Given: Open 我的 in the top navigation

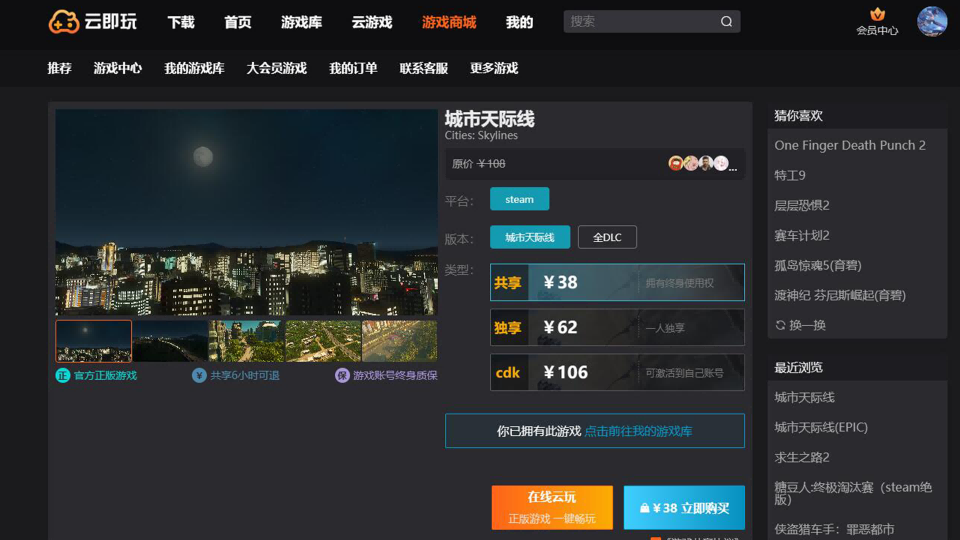Looking at the screenshot, I should tap(519, 23).
